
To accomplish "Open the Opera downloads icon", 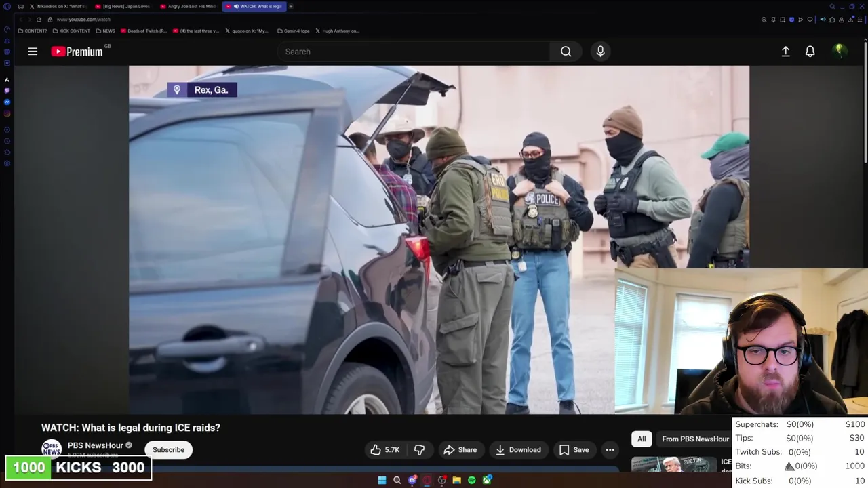I will [x=850, y=20].
